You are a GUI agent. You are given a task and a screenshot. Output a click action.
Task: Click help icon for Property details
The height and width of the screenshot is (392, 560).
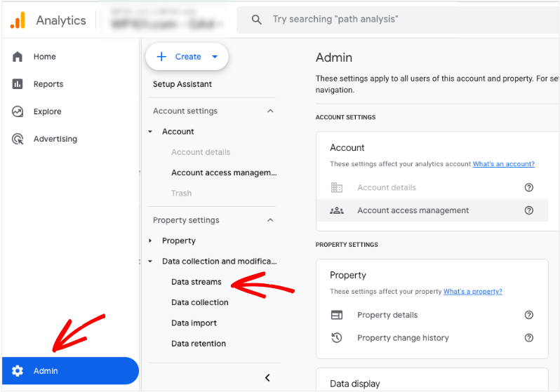[x=529, y=315]
